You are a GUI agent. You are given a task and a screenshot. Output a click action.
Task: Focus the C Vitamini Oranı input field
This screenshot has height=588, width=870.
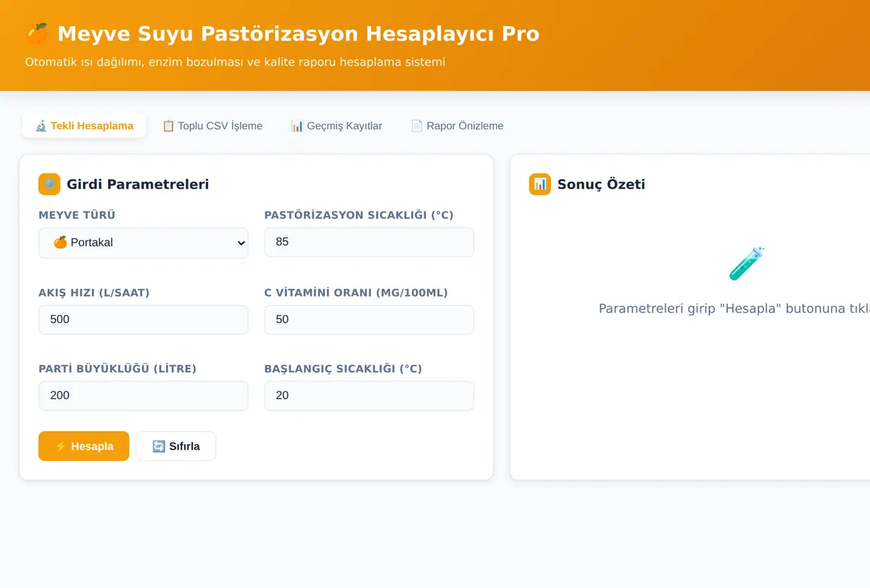(369, 320)
